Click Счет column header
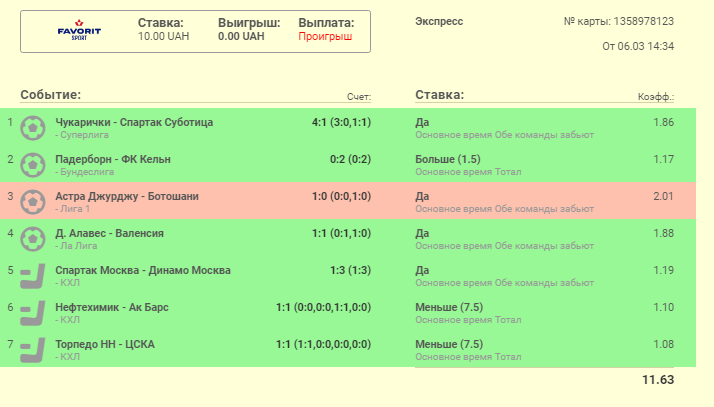The height and width of the screenshot is (407, 714). [359, 97]
